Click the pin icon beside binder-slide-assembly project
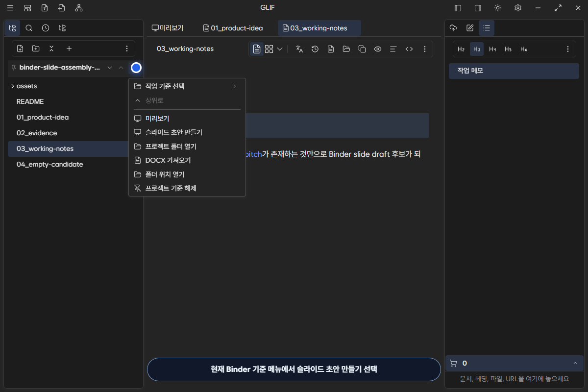The image size is (588, 392). coord(13,68)
